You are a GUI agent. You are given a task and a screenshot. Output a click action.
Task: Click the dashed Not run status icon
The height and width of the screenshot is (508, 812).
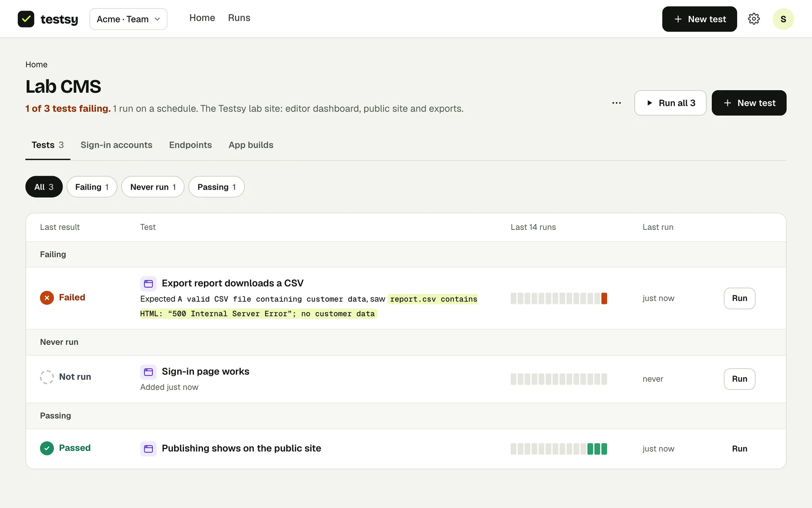tap(47, 377)
